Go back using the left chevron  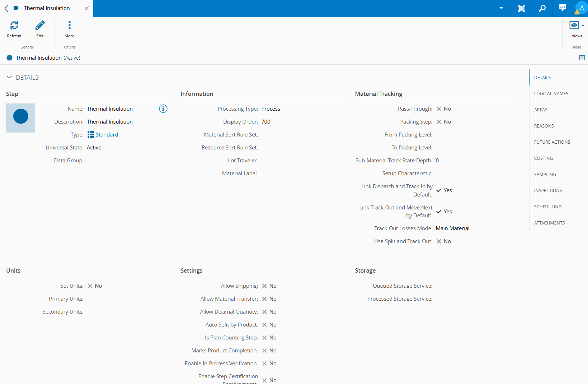[x=6, y=8]
